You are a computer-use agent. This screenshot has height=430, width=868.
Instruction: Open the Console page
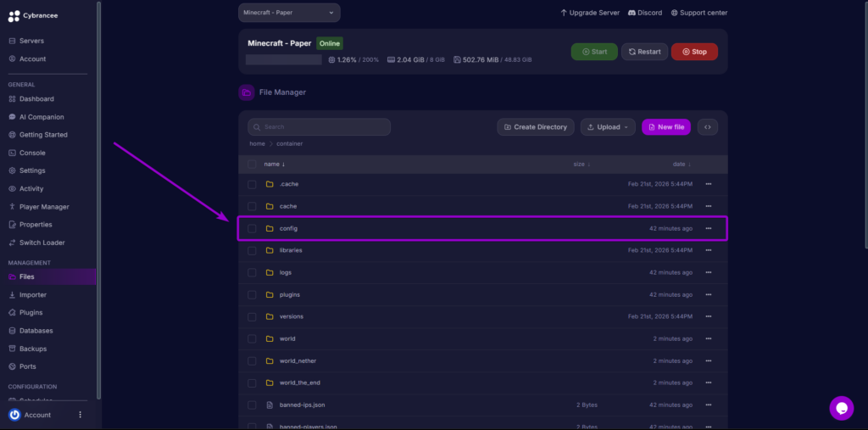tap(32, 153)
